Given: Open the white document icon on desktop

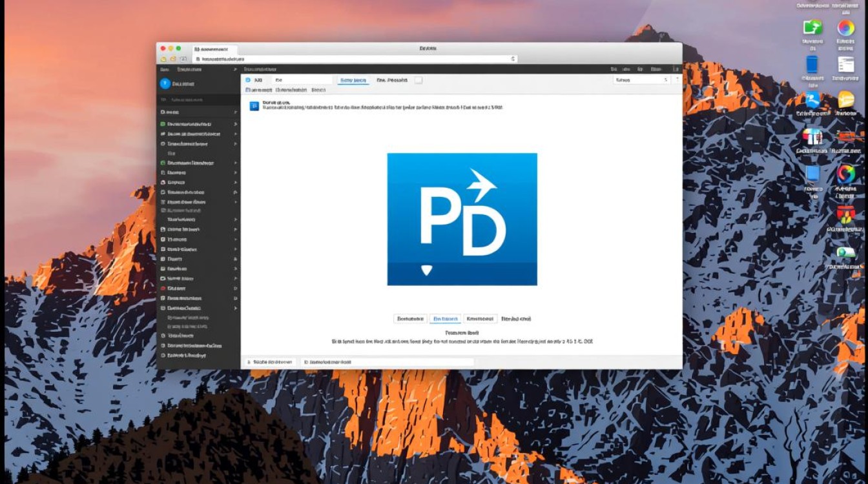Looking at the screenshot, I should [x=845, y=65].
